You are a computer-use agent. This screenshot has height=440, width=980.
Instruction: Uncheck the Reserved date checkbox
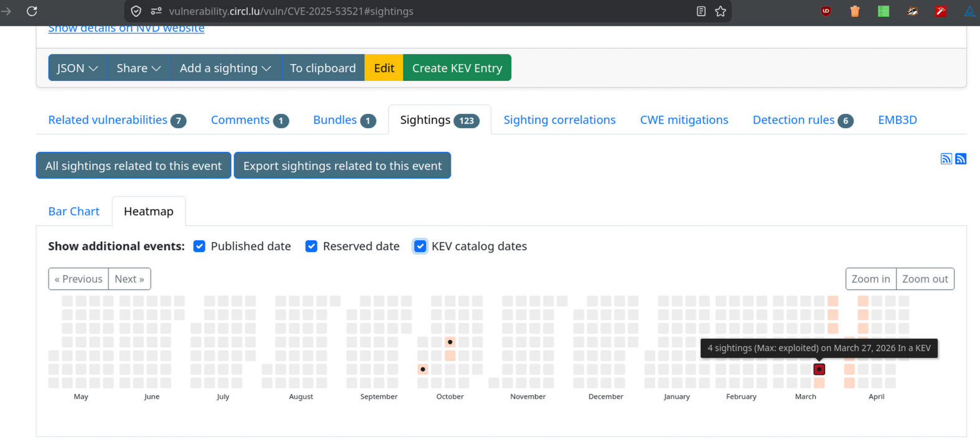[x=311, y=246]
